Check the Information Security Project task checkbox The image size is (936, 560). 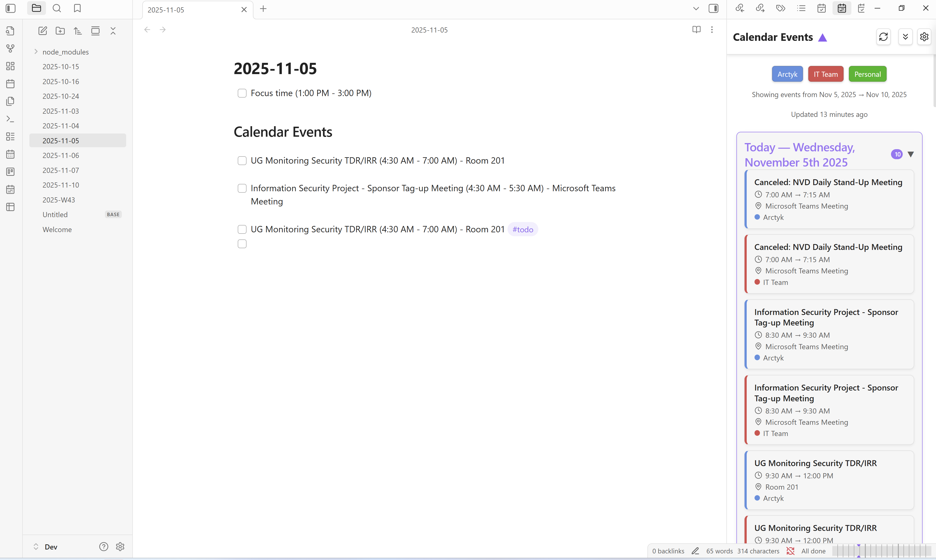(x=242, y=188)
